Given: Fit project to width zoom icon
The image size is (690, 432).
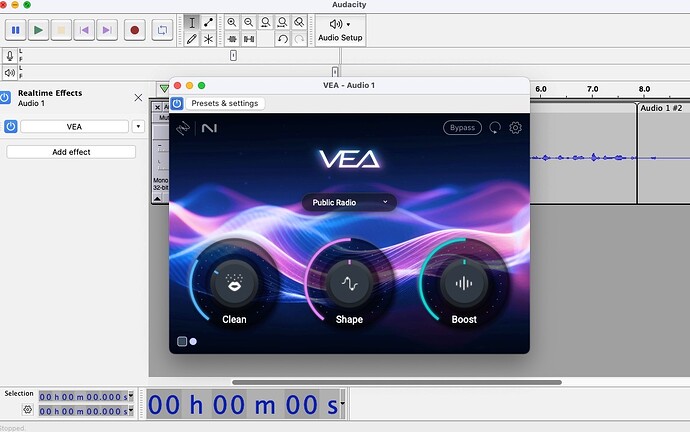Looking at the screenshot, I should click(282, 22).
